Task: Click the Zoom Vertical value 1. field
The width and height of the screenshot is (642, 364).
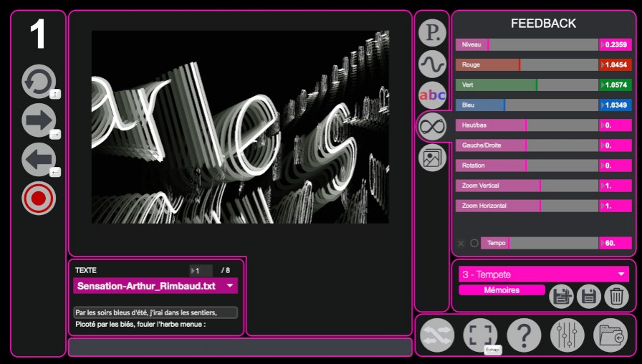Action: coord(615,186)
